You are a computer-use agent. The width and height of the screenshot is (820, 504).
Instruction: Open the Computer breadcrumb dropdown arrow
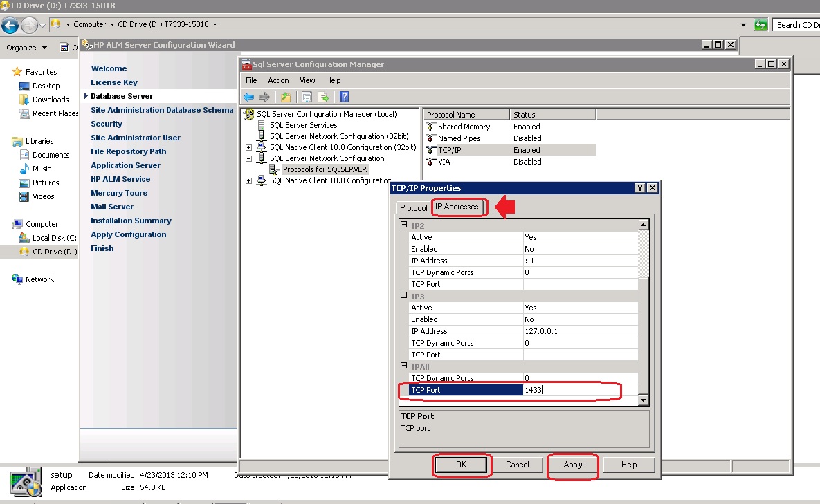point(112,25)
